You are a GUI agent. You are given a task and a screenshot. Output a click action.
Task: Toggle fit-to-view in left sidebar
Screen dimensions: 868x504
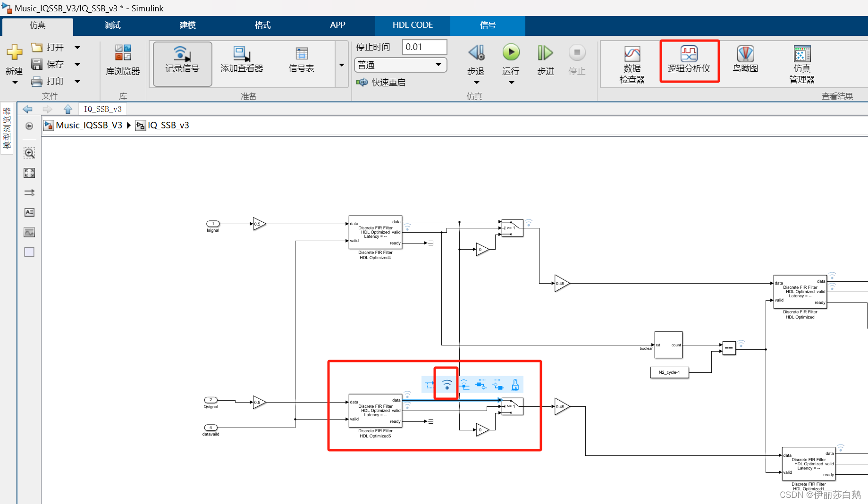pos(29,173)
